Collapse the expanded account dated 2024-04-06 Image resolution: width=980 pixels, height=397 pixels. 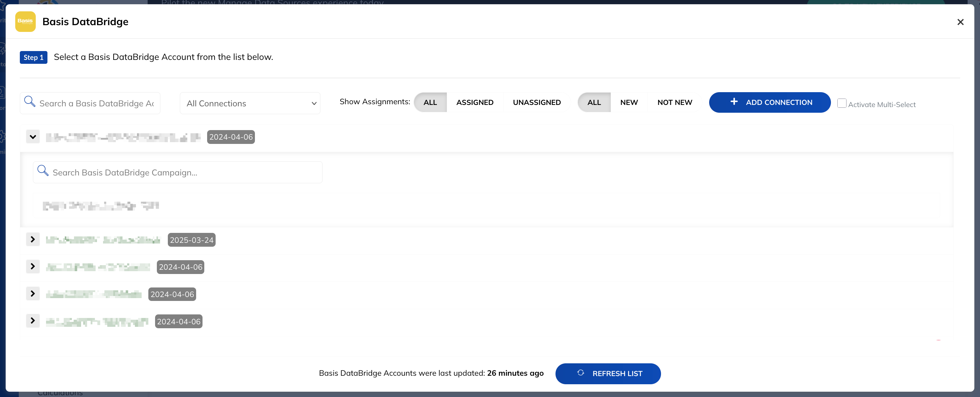(x=33, y=137)
